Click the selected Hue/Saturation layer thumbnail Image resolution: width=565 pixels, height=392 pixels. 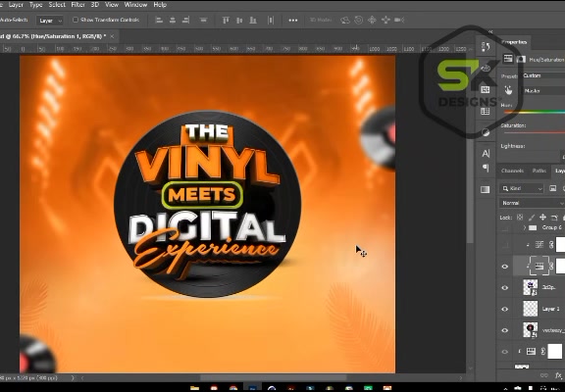[539, 266]
